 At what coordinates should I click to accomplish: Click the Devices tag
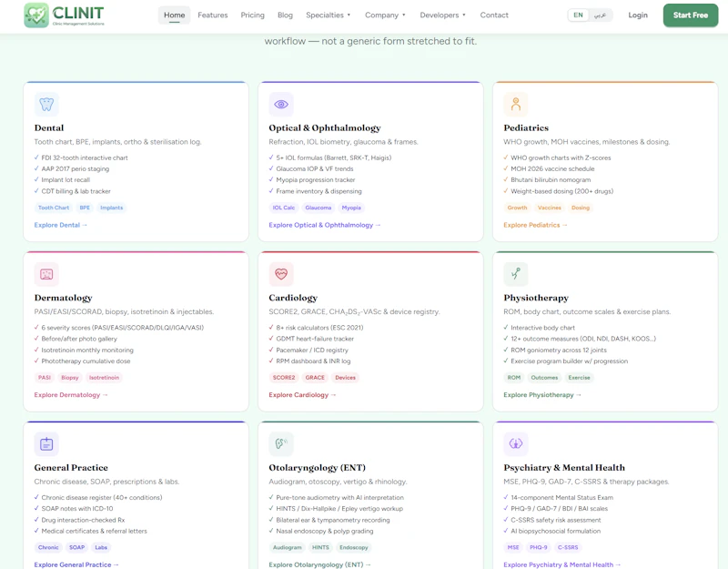pyautogui.click(x=346, y=378)
